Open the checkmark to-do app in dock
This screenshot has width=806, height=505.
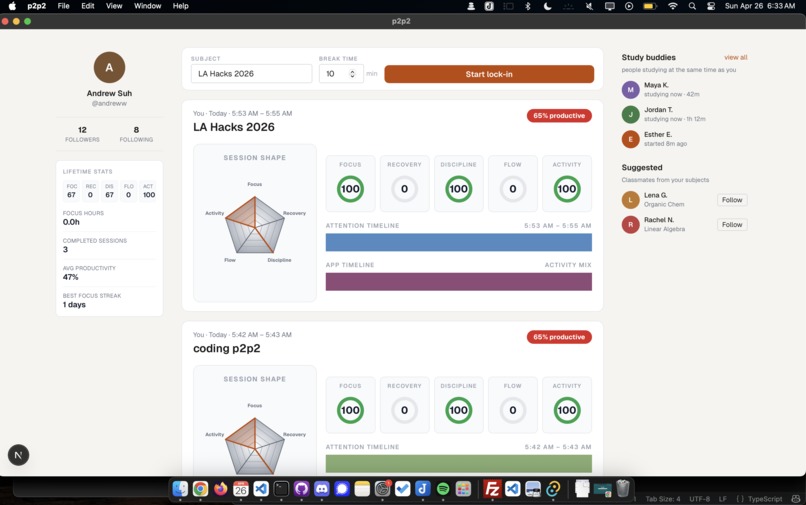point(402,488)
